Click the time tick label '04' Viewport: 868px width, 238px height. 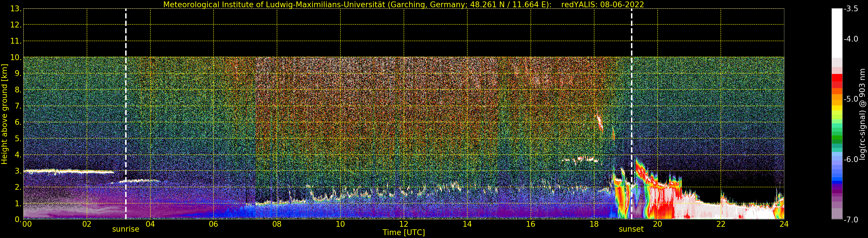150,224
